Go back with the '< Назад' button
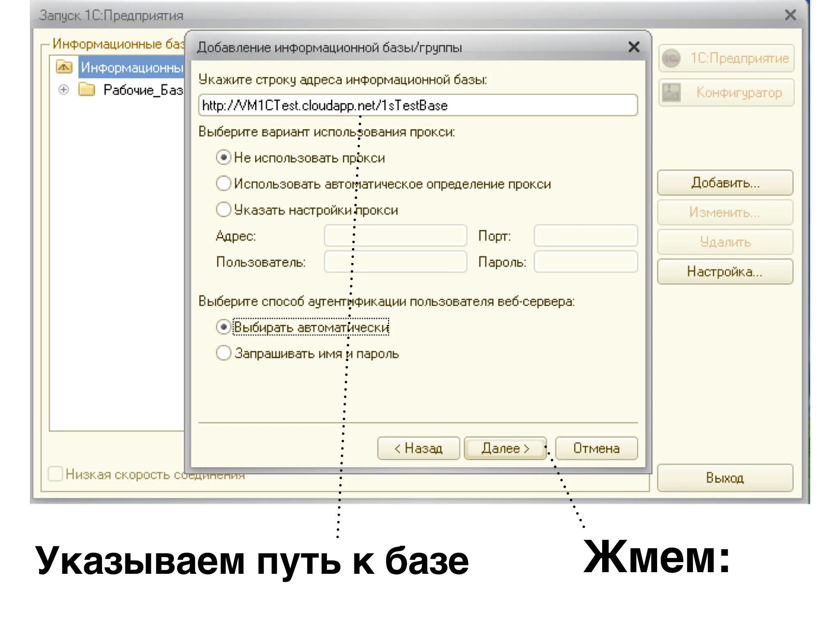Viewport: 840px width, 630px height. pyautogui.click(x=418, y=448)
